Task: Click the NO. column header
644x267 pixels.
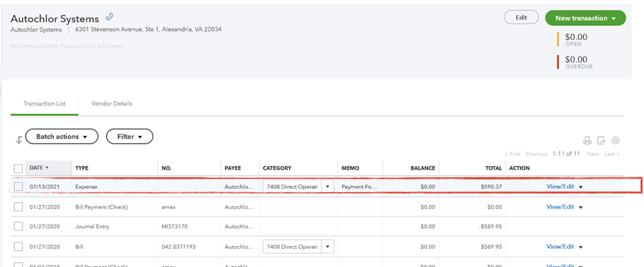Action: 166,168
